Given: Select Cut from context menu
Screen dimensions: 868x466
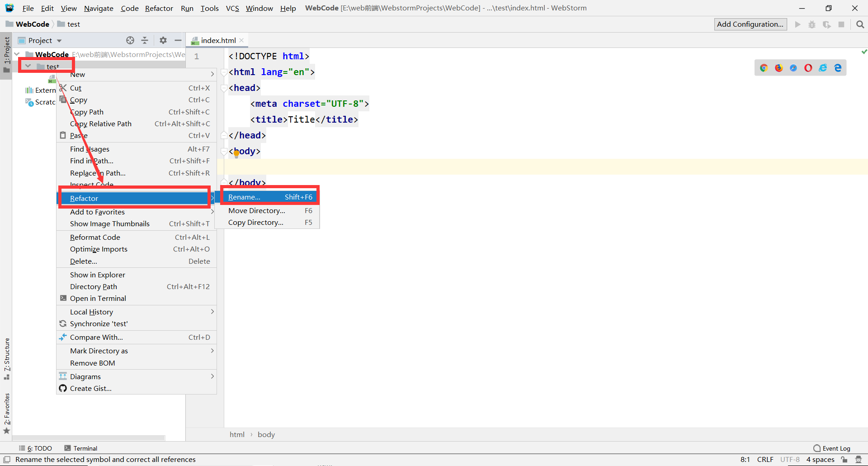Looking at the screenshot, I should [x=137, y=88].
